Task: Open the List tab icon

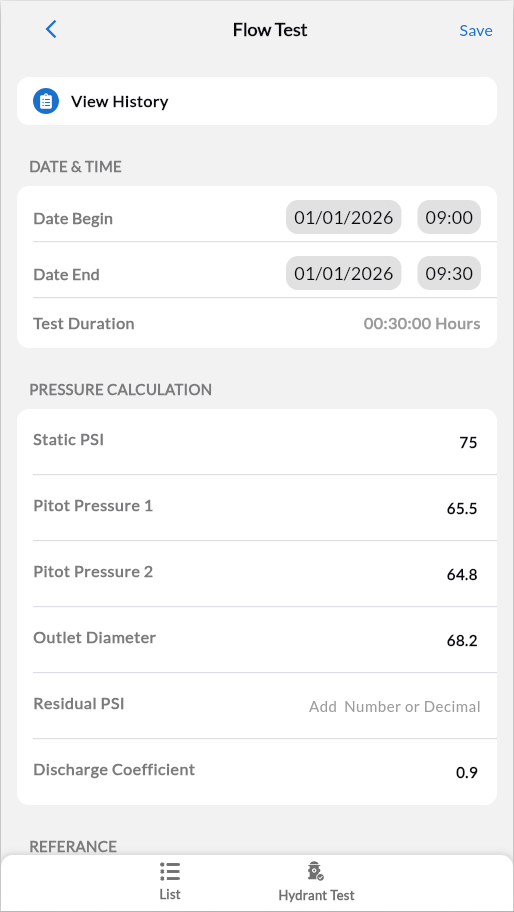Action: [x=170, y=872]
